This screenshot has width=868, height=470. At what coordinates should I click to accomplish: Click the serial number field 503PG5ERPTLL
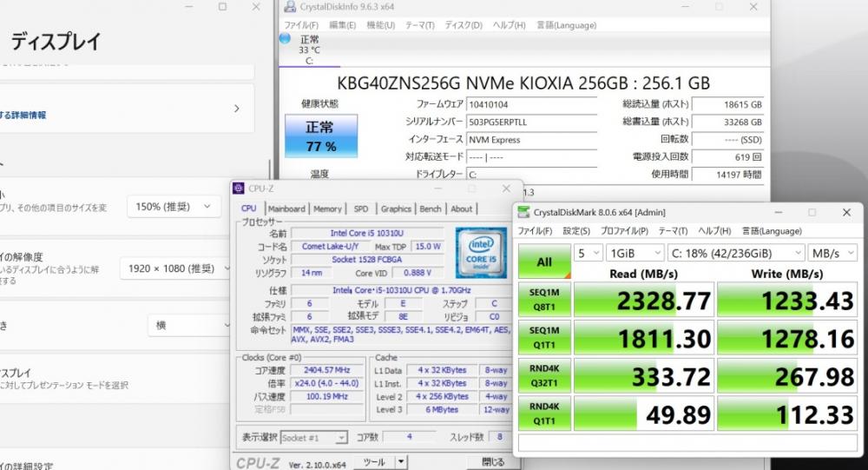pyautogui.click(x=531, y=122)
